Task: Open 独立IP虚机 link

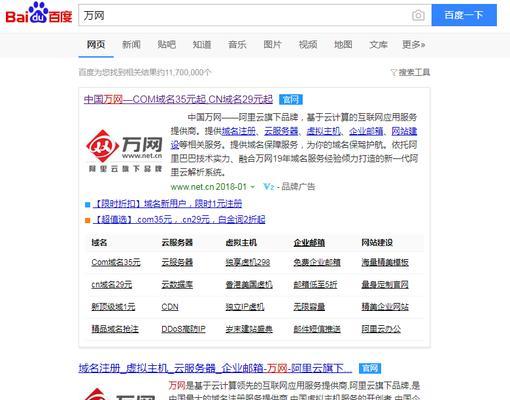Action: pos(245,307)
